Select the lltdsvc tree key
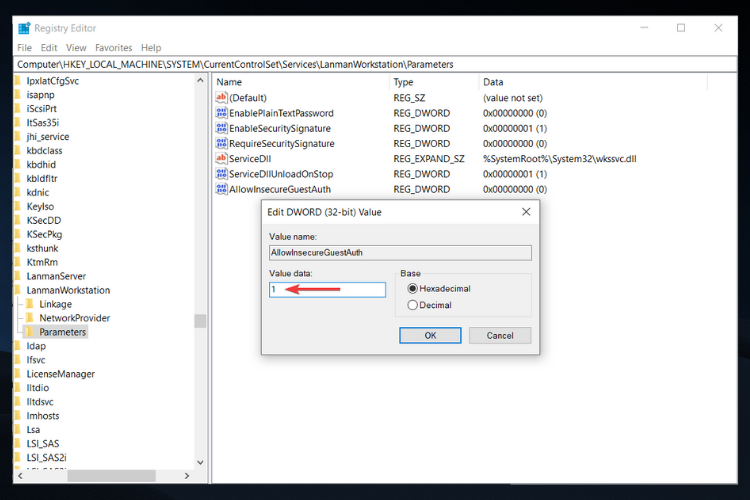The image size is (750, 500). click(40, 401)
